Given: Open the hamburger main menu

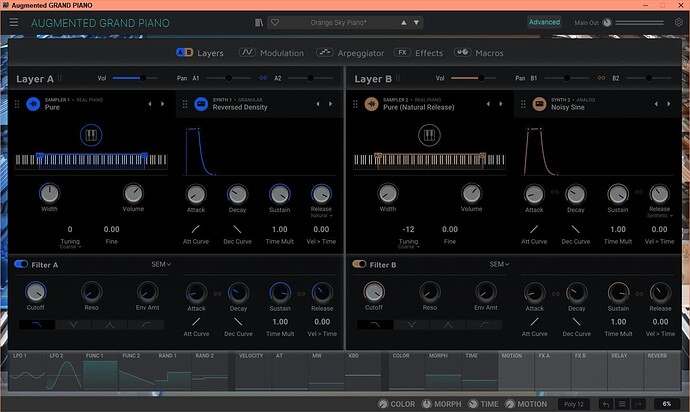Looking at the screenshot, I should (14, 22).
